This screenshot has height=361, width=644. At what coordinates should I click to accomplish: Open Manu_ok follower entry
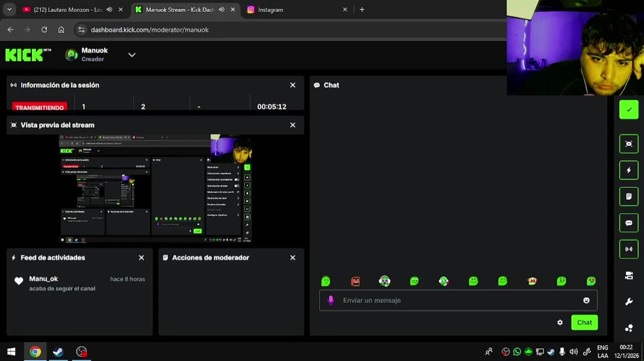(80, 283)
